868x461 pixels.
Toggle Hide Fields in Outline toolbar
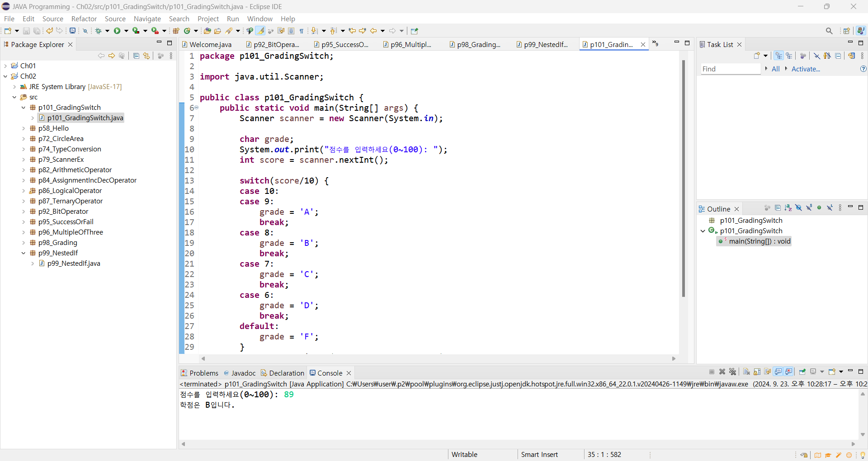pos(798,208)
